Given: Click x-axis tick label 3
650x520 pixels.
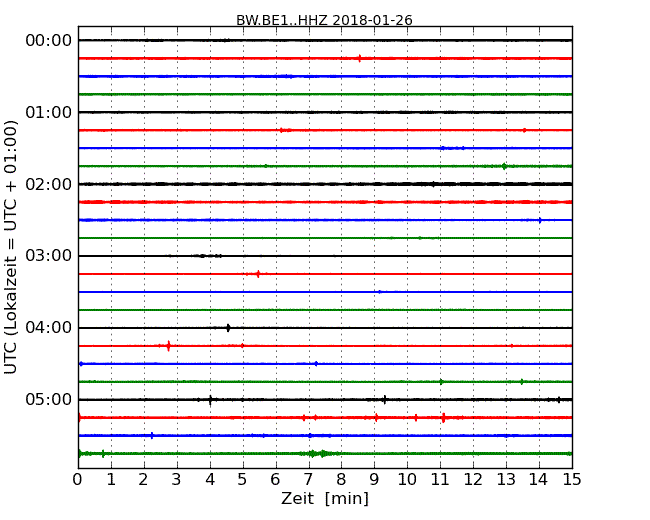Looking at the screenshot, I should pos(177,480).
